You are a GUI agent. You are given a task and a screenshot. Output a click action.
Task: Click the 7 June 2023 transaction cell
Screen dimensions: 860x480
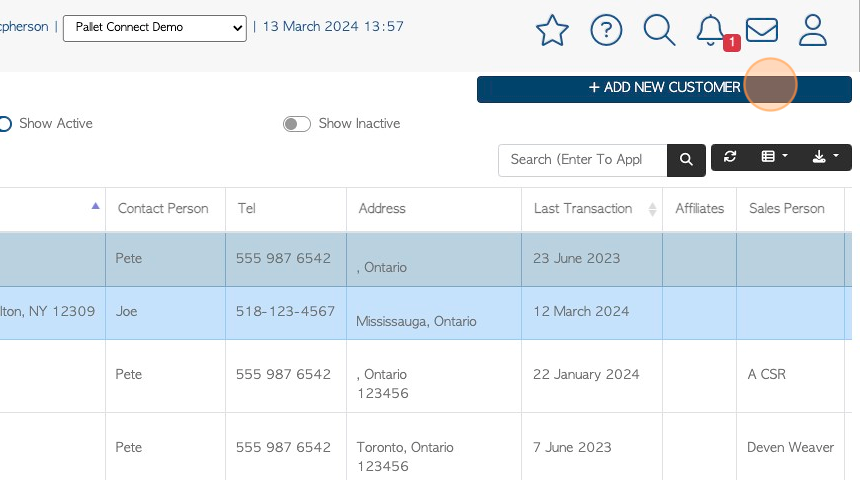point(592,447)
